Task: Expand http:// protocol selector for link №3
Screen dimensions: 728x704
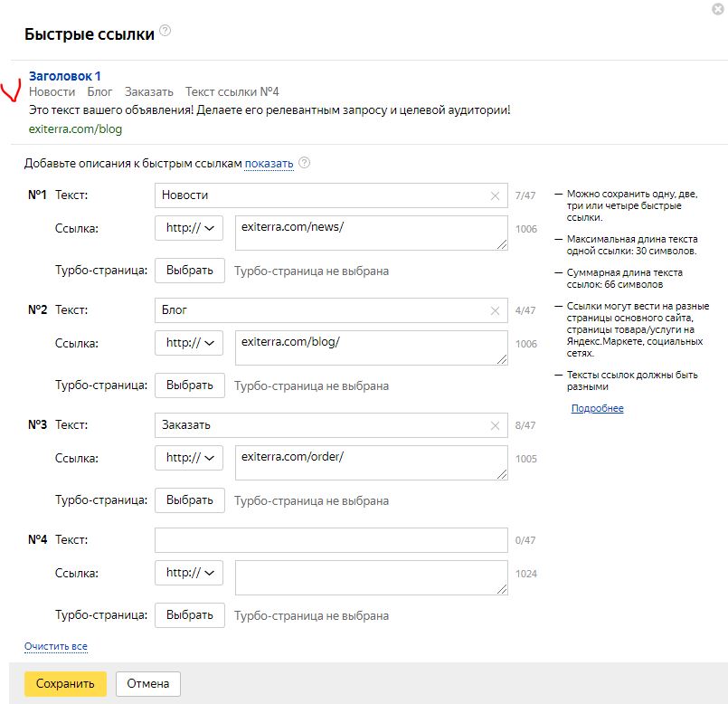Action: (x=189, y=459)
